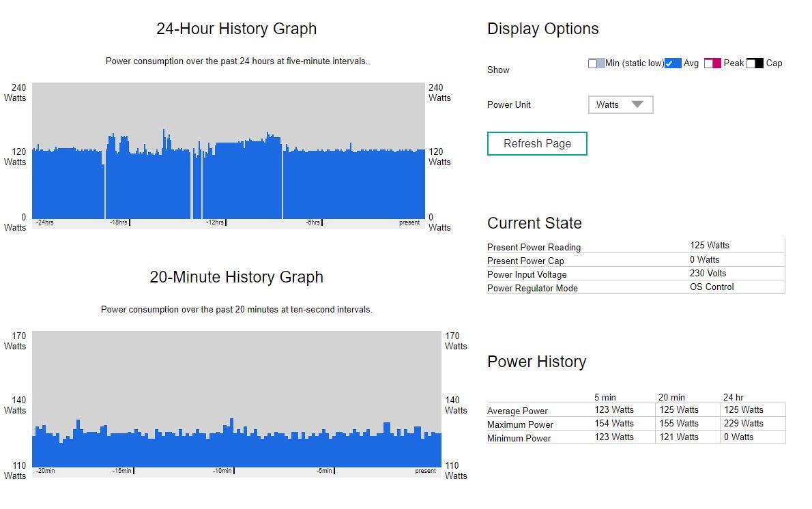This screenshot has height=509, width=812.
Task: Click the -5min marker on 20-minute graph
Action: pos(324,471)
